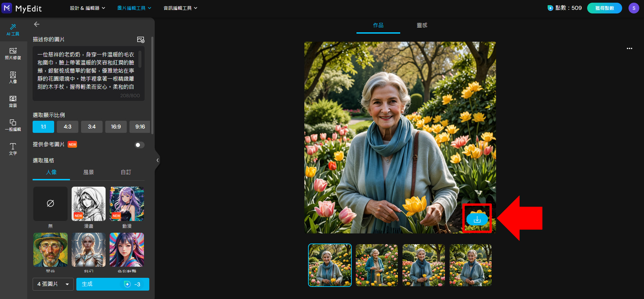644x299 pixels.
Task: Open the three-dot more options menu
Action: click(x=630, y=48)
